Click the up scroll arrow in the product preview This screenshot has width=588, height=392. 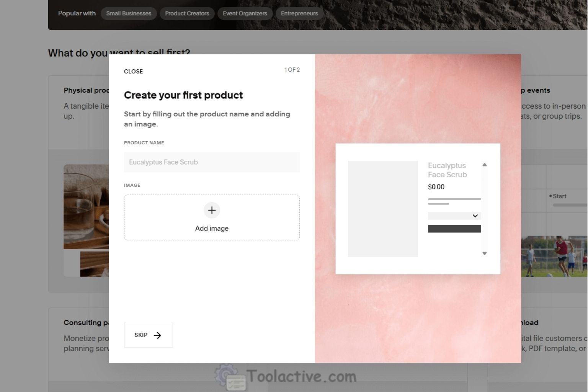point(484,165)
